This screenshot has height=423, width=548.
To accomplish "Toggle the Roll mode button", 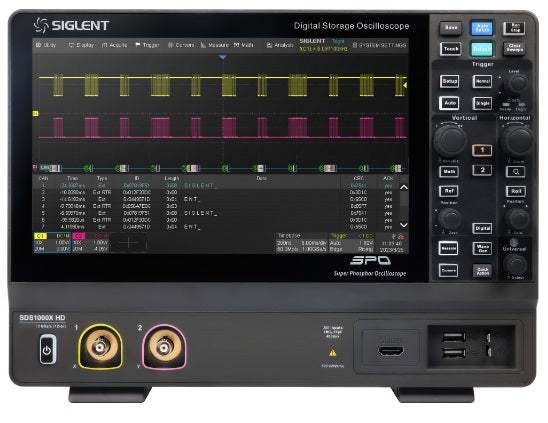I will [516, 191].
